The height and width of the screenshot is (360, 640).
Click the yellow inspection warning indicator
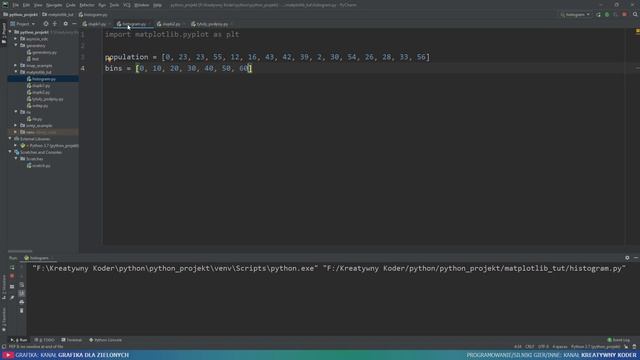point(637,31)
